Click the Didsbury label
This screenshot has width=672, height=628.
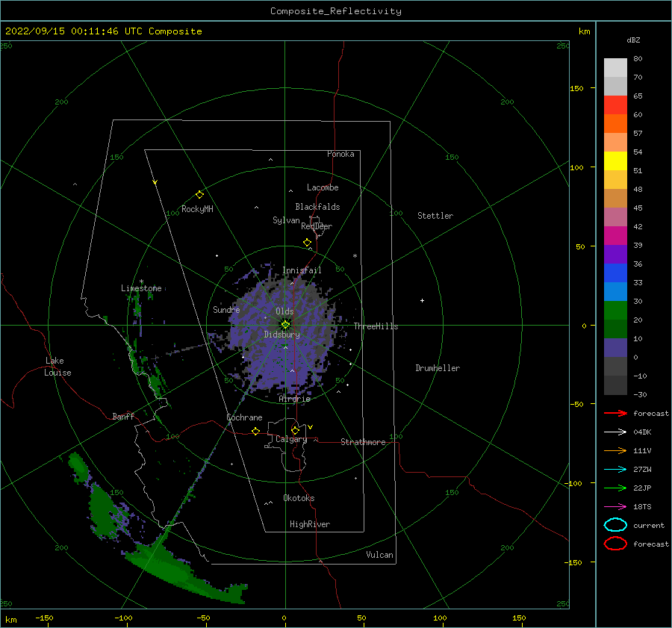pos(282,335)
